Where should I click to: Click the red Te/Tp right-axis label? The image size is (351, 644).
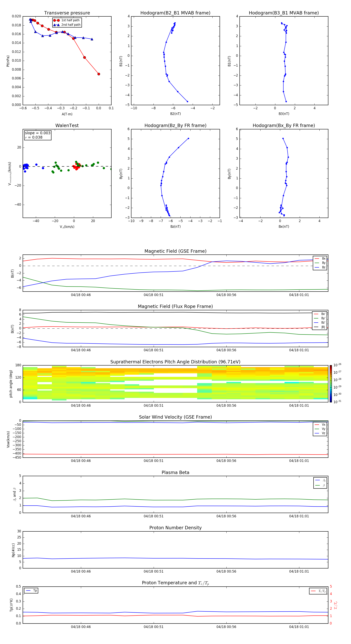tap(336, 605)
